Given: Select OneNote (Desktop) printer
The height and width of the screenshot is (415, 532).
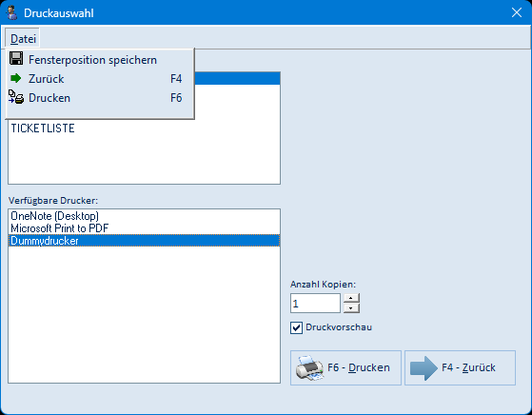Looking at the screenshot, I should coord(144,216).
